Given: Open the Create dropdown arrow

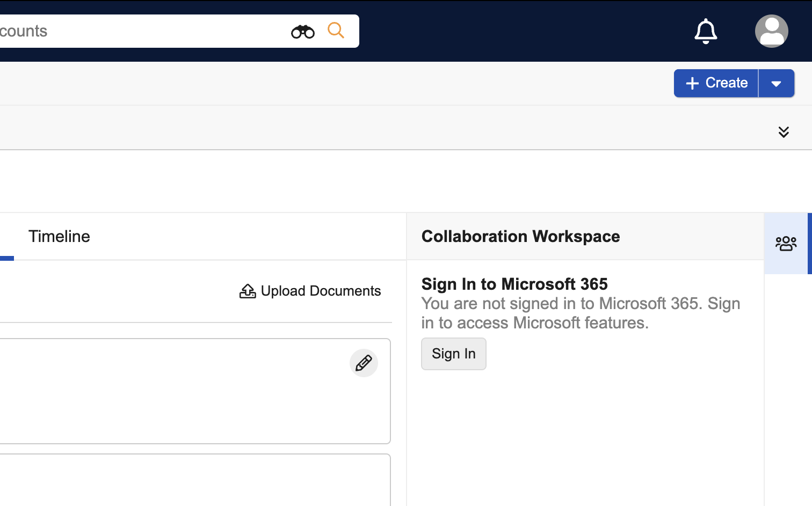Looking at the screenshot, I should (x=776, y=83).
